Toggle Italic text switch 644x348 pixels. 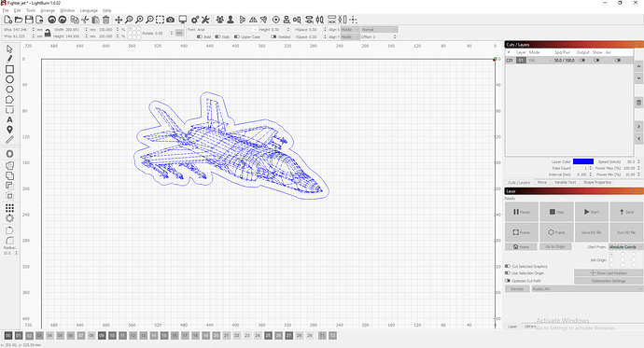[x=217, y=36]
